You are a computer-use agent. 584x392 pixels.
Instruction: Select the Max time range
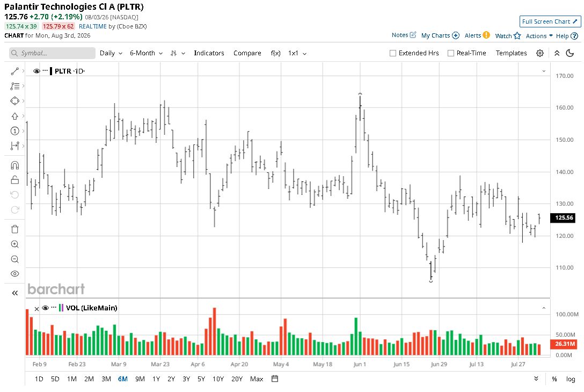(257, 379)
